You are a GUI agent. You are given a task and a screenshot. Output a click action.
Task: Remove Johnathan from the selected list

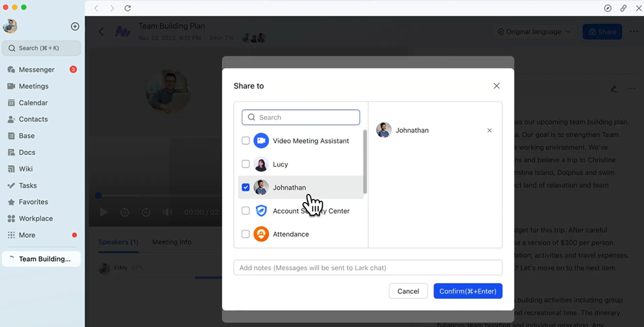pos(489,131)
